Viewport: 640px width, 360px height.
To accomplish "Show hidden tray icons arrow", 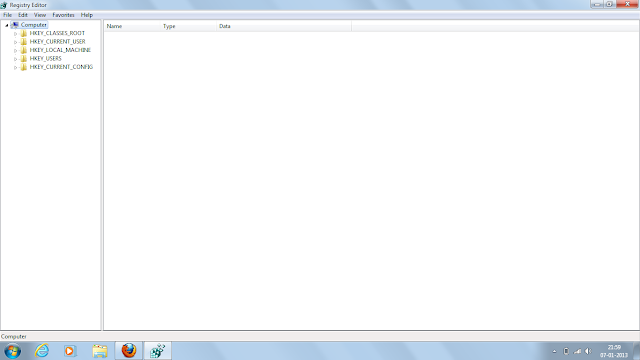I will pyautogui.click(x=554, y=351).
